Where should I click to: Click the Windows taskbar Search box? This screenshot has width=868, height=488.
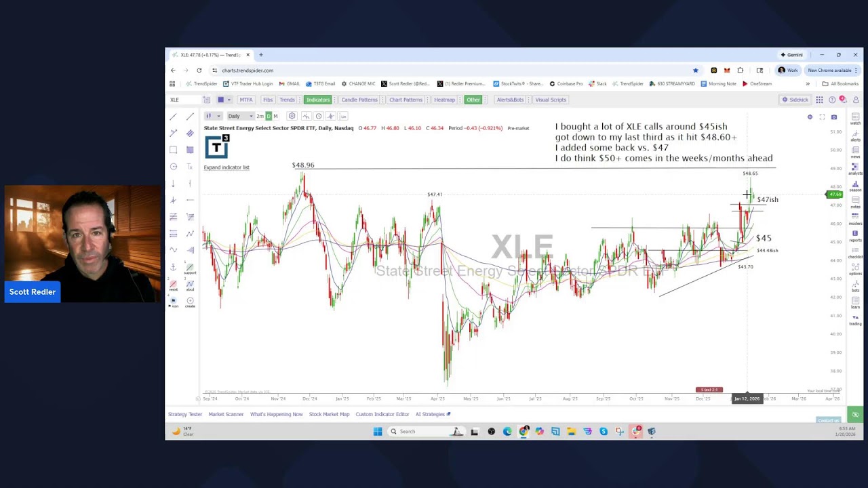(x=425, y=431)
